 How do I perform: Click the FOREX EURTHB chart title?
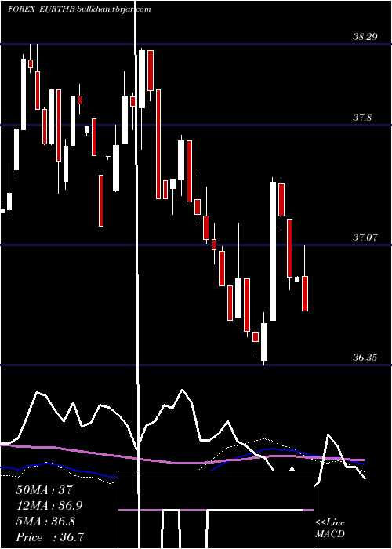[42, 9]
